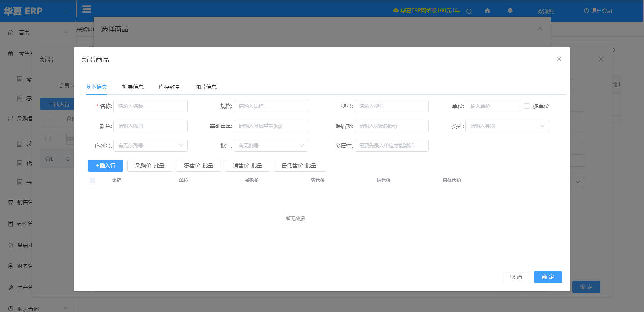Open 盘点 sidebar icon
Viewport: 644px width, 312px height.
11,245
